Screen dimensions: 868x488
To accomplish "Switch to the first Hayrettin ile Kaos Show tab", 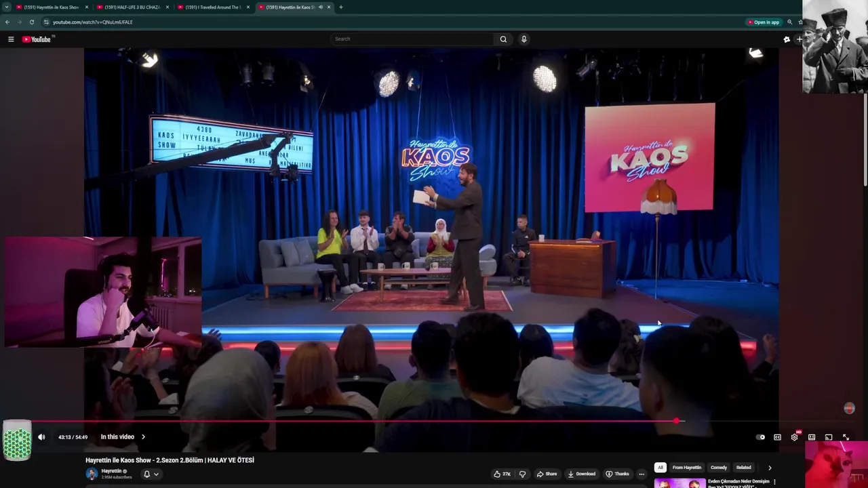I will [x=52, y=7].
